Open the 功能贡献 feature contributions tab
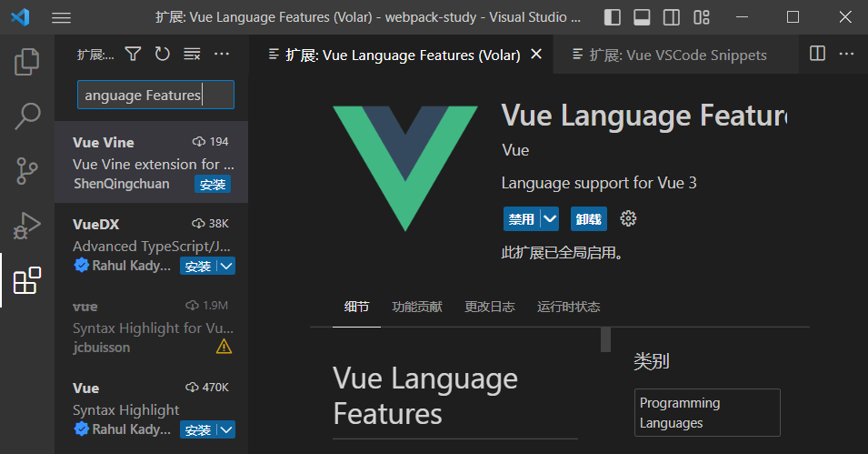This screenshot has height=454, width=868. pyautogui.click(x=417, y=307)
